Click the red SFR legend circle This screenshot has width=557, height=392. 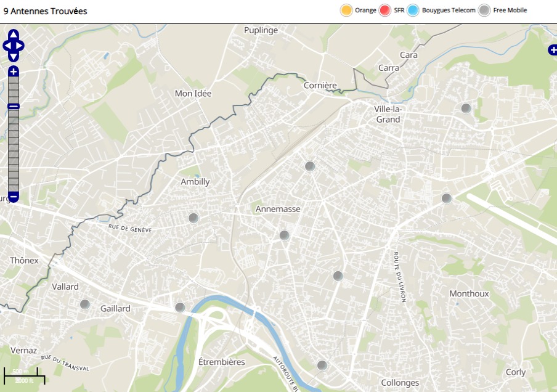pyautogui.click(x=386, y=10)
